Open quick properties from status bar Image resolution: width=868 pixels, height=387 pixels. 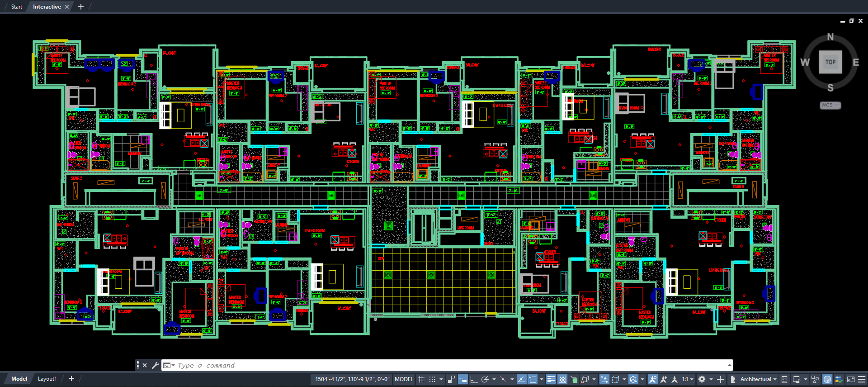[784, 379]
